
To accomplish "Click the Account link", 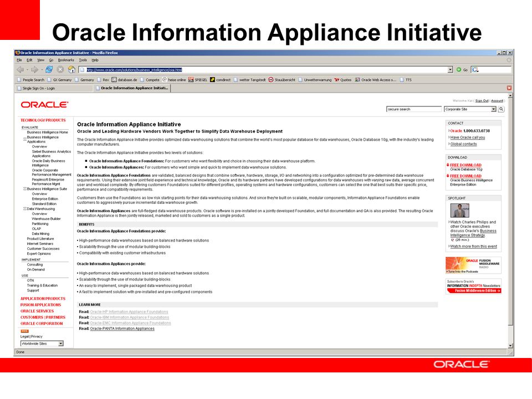I will click(497, 101).
